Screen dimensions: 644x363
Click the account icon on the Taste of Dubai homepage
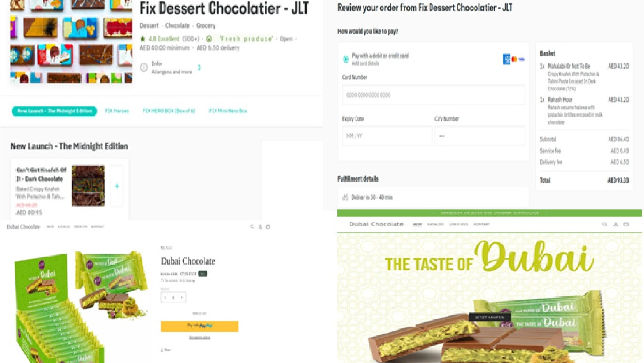pyautogui.click(x=615, y=224)
